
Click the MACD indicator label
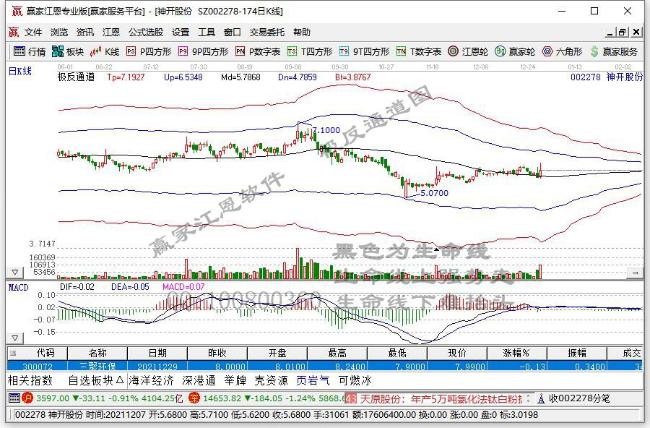coord(18,287)
